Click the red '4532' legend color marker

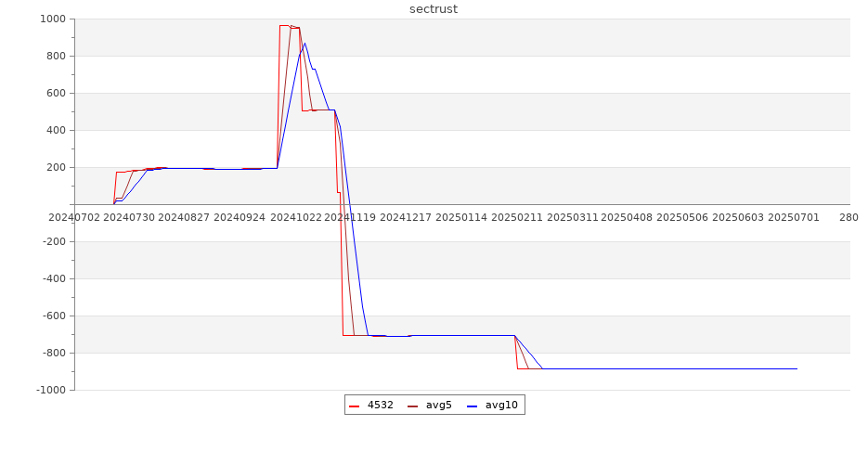tap(355, 406)
